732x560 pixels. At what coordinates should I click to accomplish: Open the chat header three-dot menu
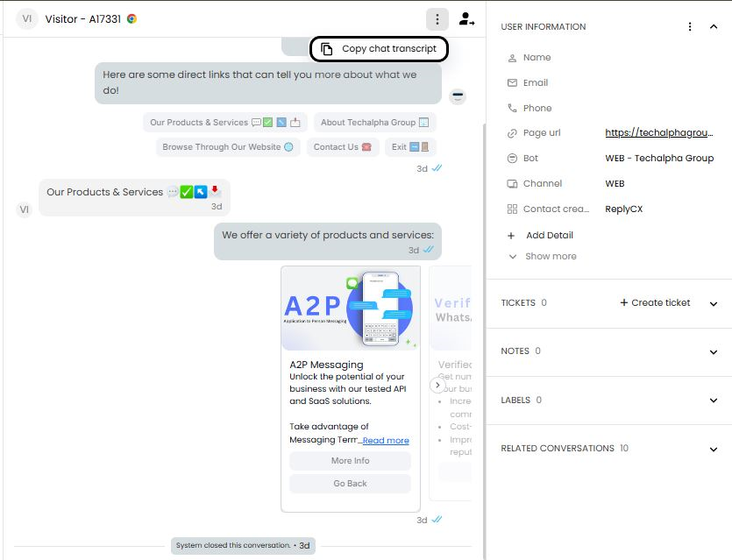point(437,18)
